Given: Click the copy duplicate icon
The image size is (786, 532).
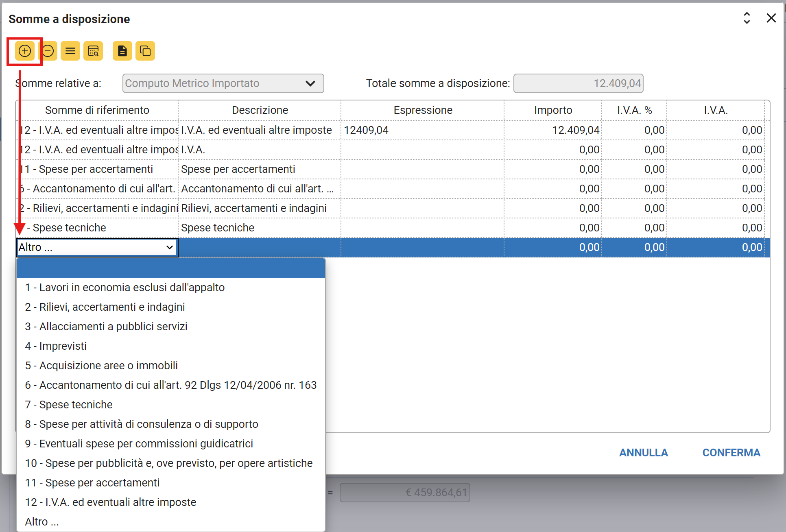Looking at the screenshot, I should 145,51.
